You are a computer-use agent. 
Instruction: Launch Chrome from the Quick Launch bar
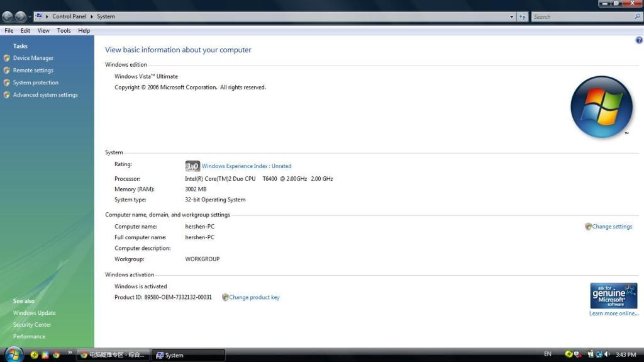[56, 355]
